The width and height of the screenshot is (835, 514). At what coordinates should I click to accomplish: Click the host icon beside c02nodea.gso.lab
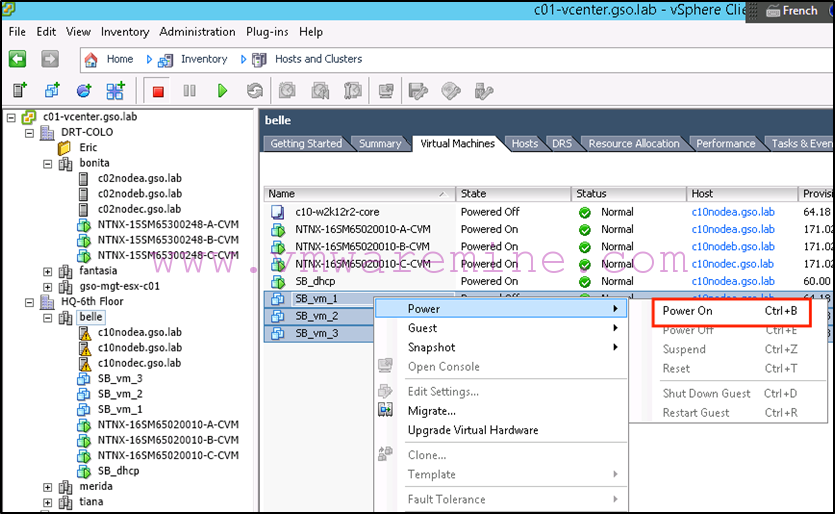tap(83, 178)
